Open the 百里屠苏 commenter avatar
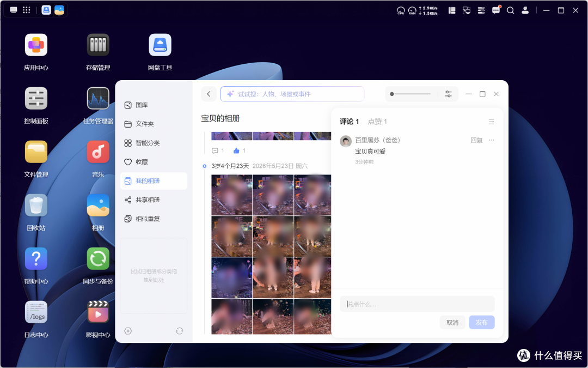This screenshot has width=588, height=368. [345, 141]
